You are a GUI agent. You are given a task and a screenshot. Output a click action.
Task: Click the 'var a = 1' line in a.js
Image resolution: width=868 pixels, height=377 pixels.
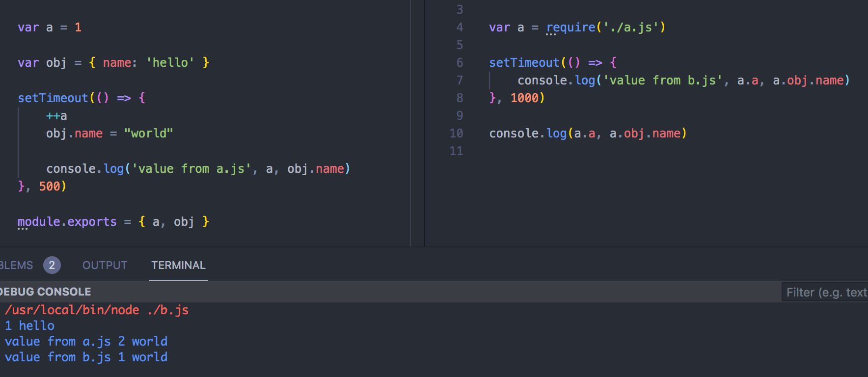pyautogui.click(x=50, y=27)
